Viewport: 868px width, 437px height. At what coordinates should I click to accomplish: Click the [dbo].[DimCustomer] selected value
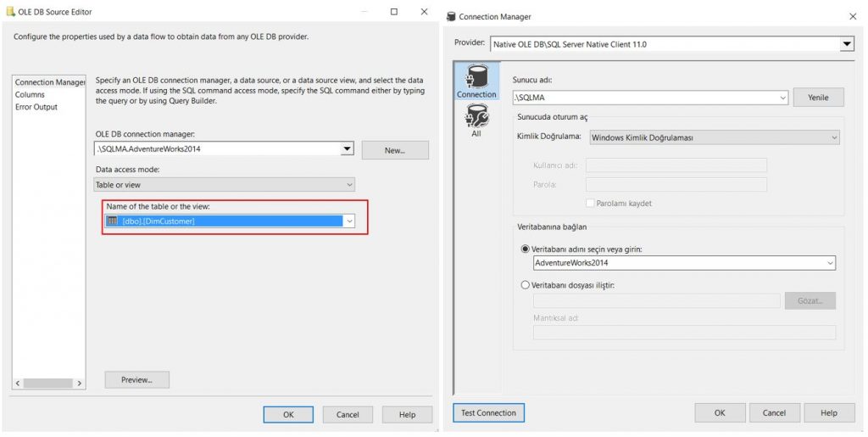pos(159,221)
